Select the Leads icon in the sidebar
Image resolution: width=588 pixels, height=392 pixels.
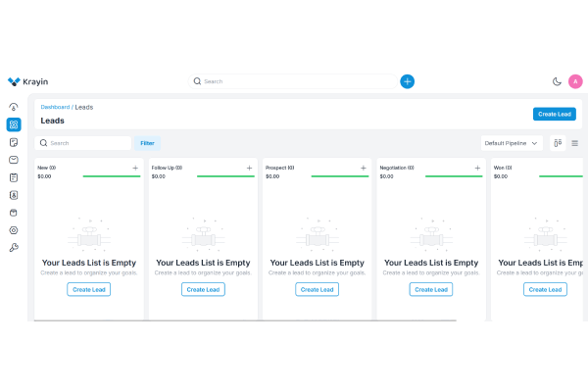pos(14,124)
